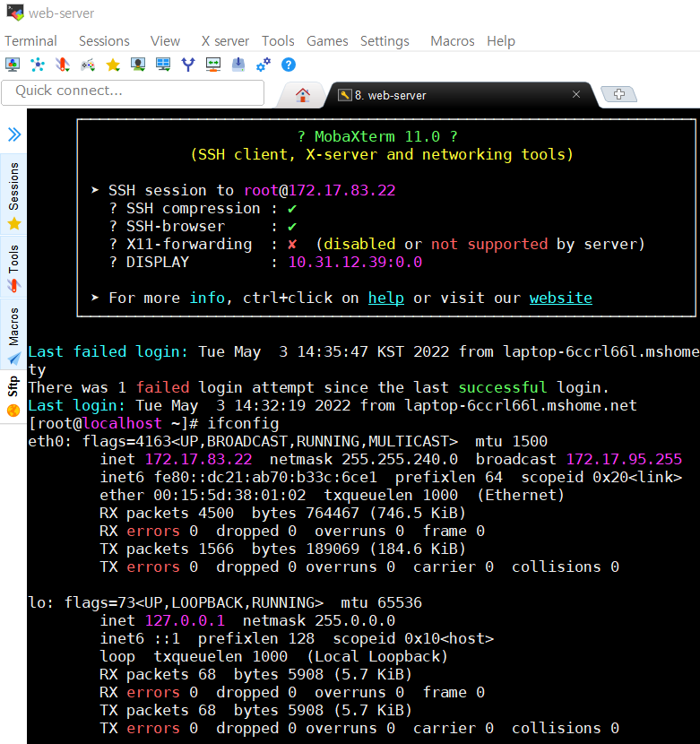Open the View menu
Screen dimensions: 700x744
[x=165, y=41]
